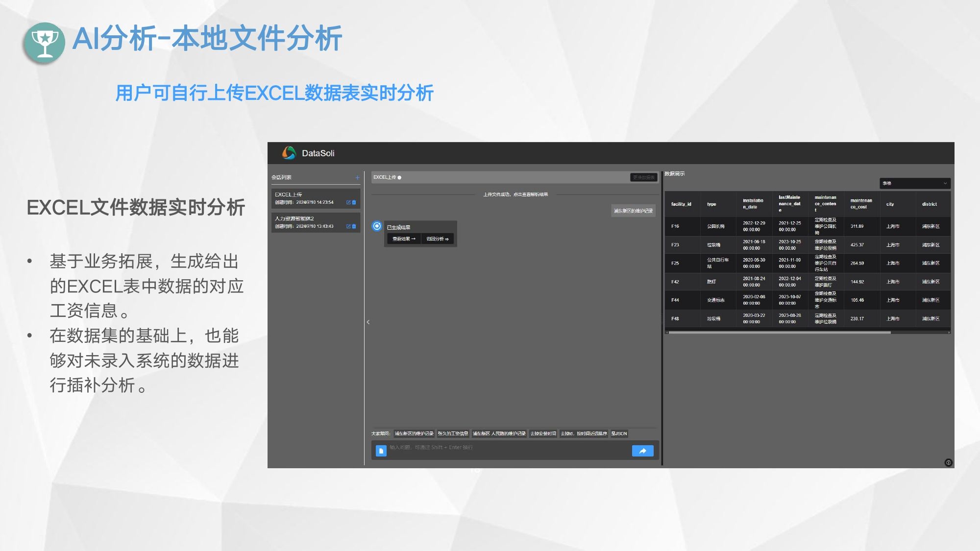Open the 表格 display type dropdown
The width and height of the screenshot is (980, 551).
(914, 183)
